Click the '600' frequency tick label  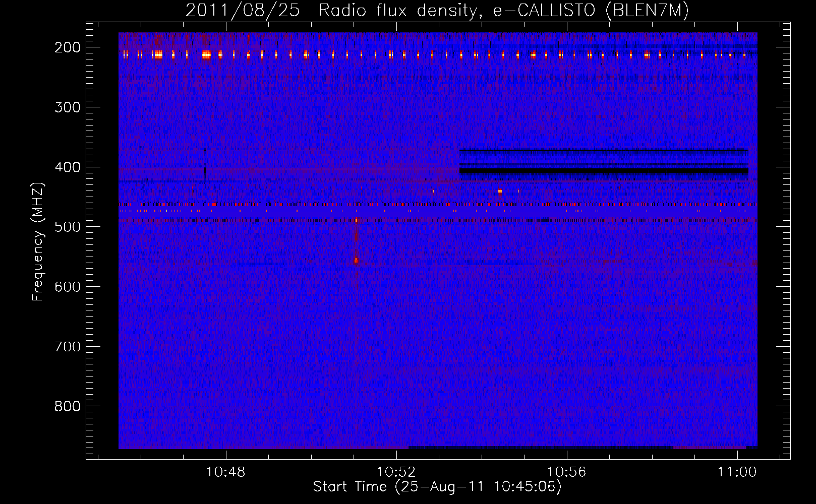click(68, 287)
